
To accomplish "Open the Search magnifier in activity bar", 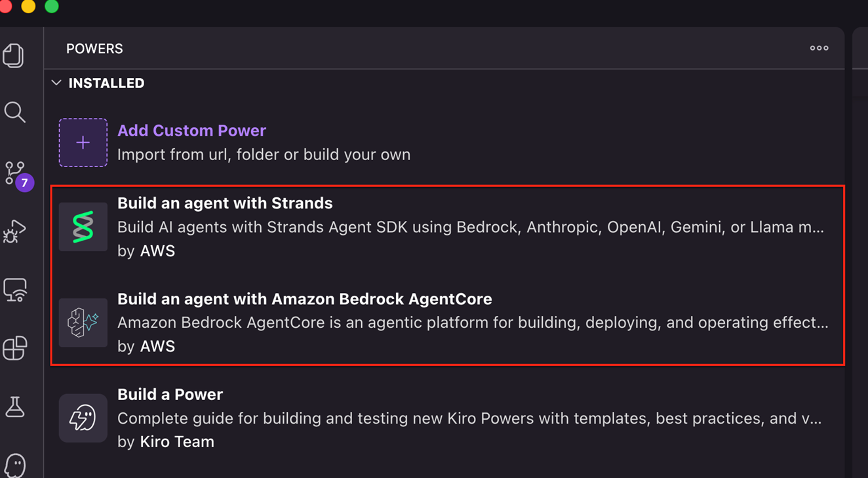I will tap(15, 112).
